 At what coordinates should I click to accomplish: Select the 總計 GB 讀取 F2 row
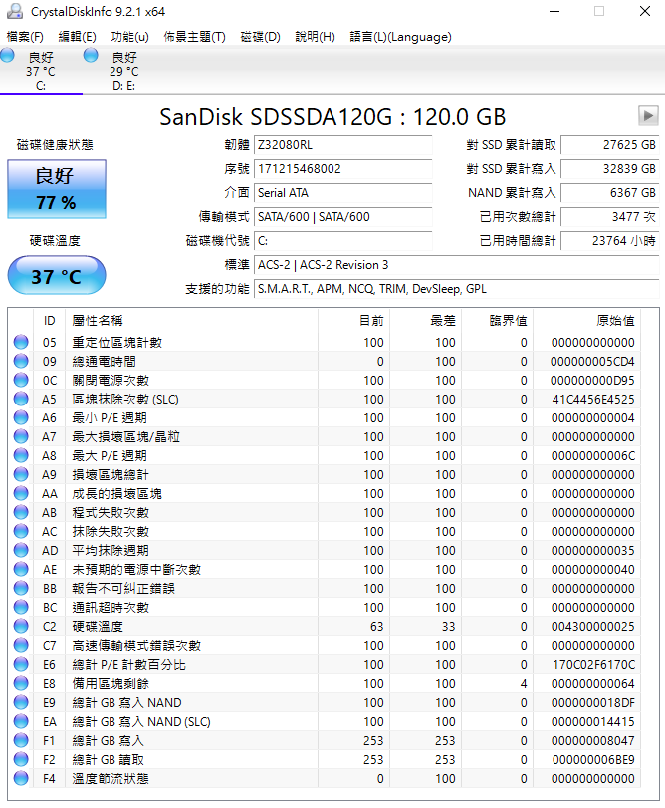click(x=324, y=759)
